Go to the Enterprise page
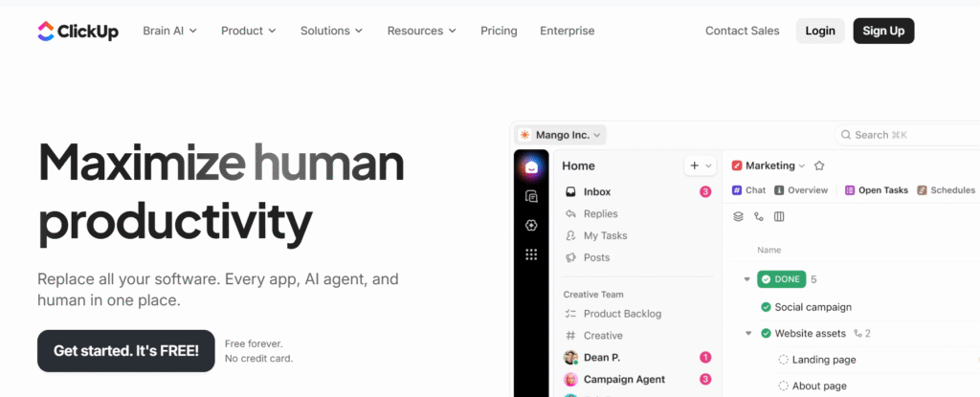The image size is (980, 397). click(x=567, y=31)
